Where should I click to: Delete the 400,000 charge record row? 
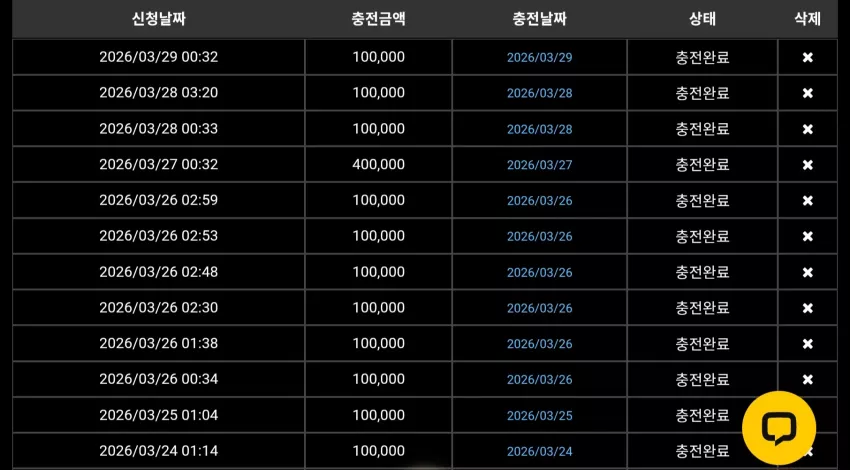808,165
